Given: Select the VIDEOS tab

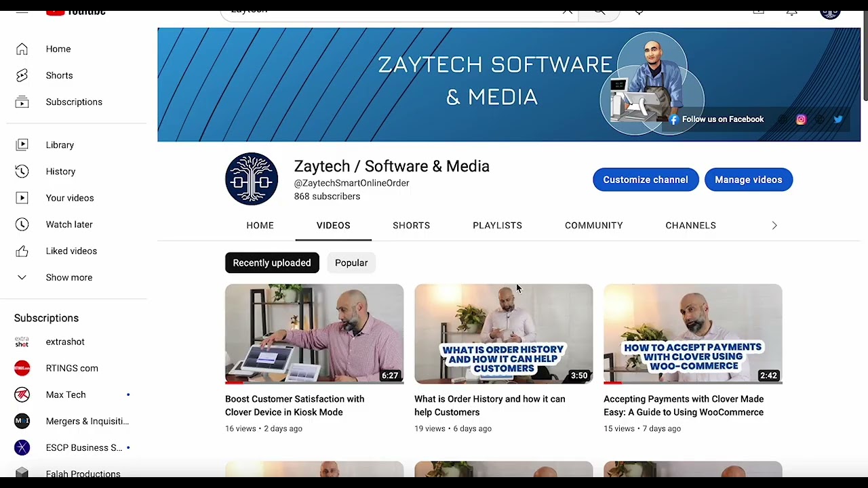Looking at the screenshot, I should pyautogui.click(x=333, y=225).
